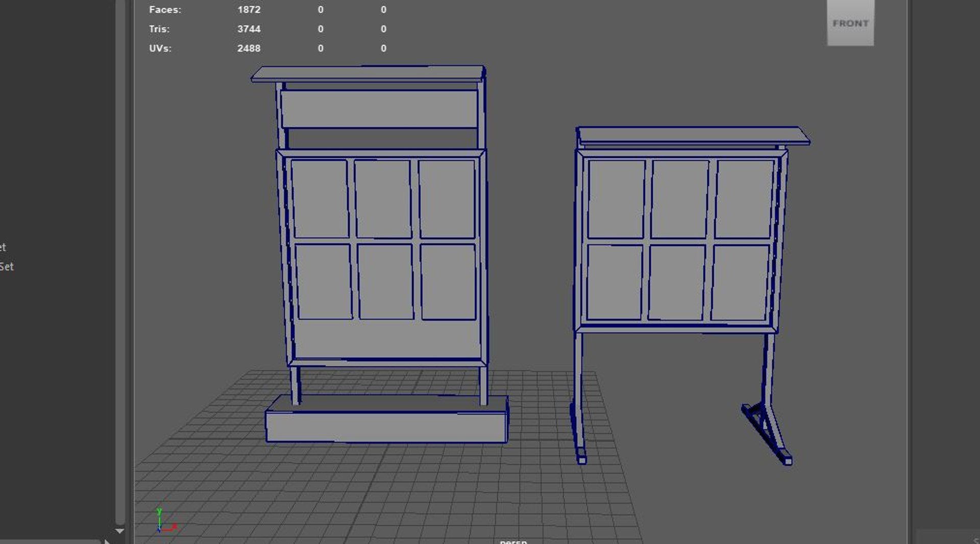
Task: Click the FRONT face of the view cube
Action: (x=850, y=22)
